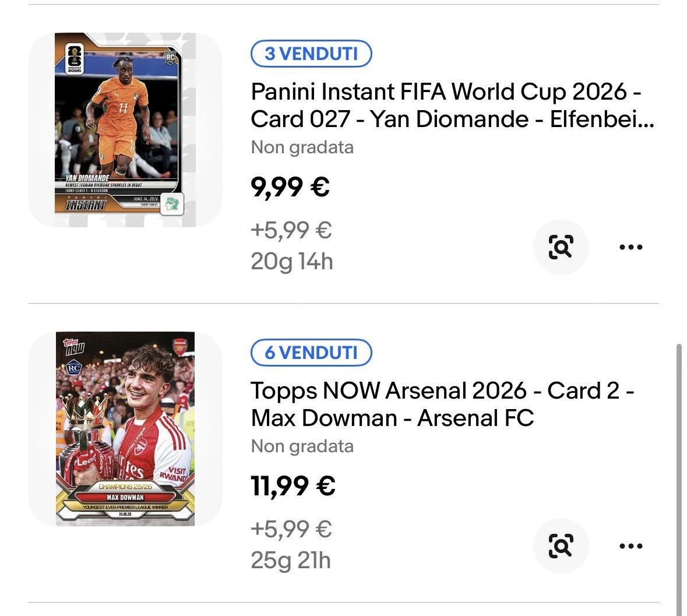The width and height of the screenshot is (687, 616).
Task: View the Max Dowman card thumbnail
Action: pos(125,428)
